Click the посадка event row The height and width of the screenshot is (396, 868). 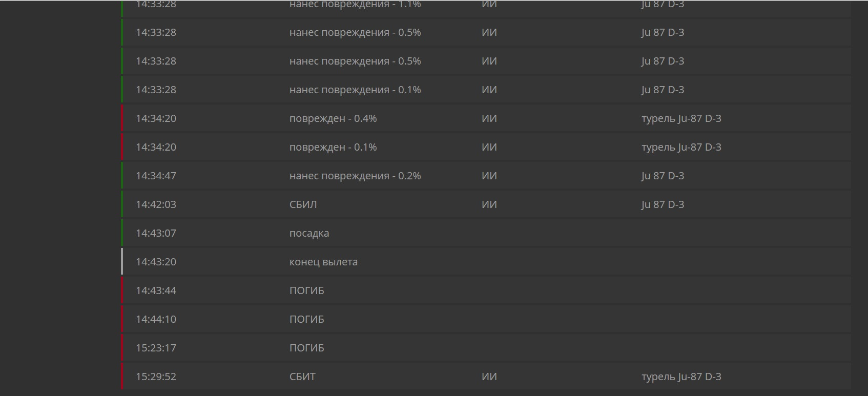pos(309,233)
